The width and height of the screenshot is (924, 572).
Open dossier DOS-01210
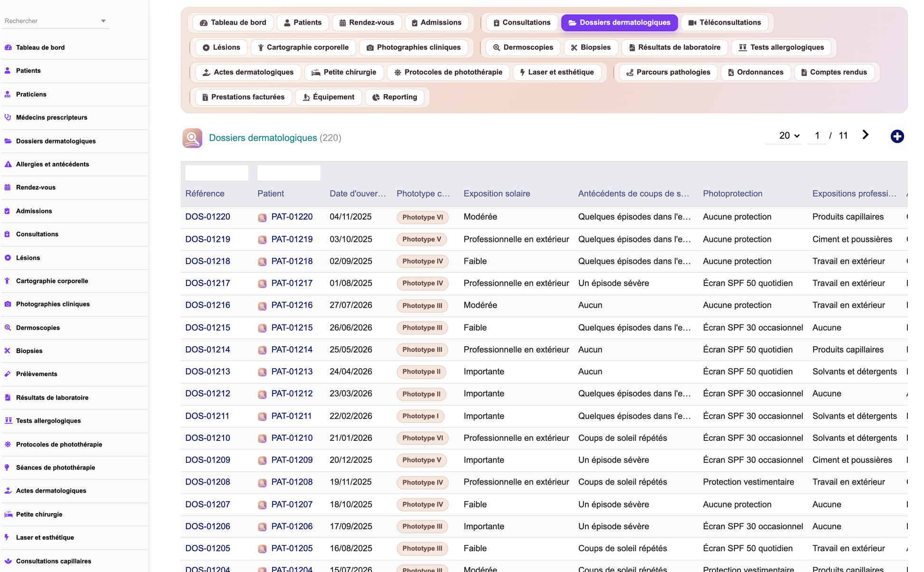(207, 438)
